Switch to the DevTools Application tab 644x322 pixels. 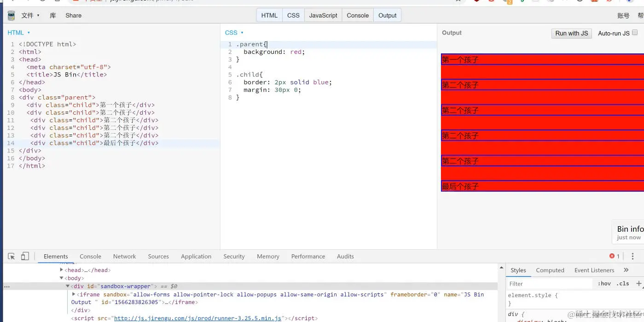(196, 257)
